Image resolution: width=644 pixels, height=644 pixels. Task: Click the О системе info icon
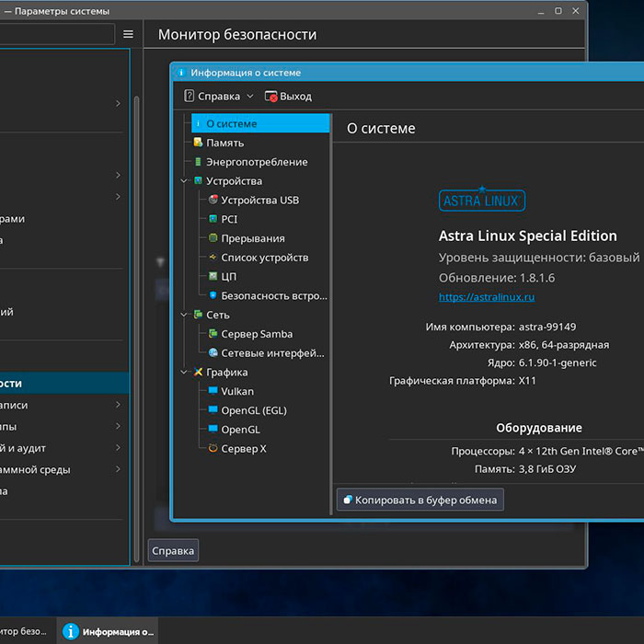coord(198,123)
